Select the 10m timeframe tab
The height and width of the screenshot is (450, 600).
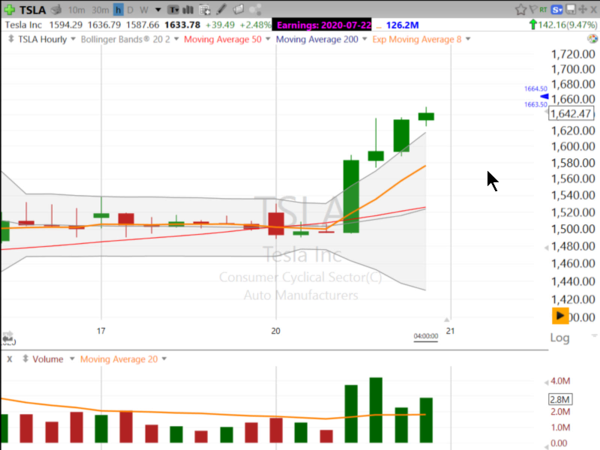point(76,9)
